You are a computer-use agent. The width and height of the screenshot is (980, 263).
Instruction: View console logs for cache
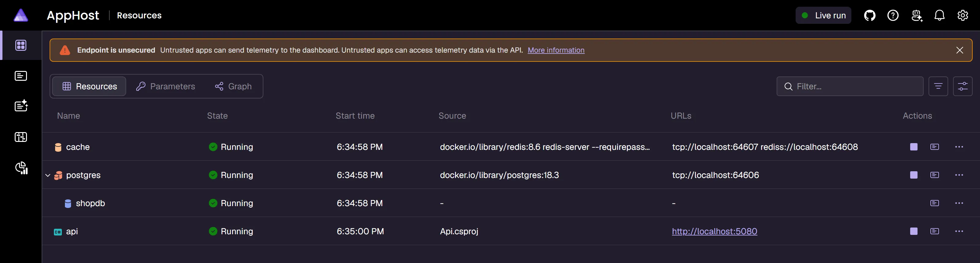[x=935, y=147]
